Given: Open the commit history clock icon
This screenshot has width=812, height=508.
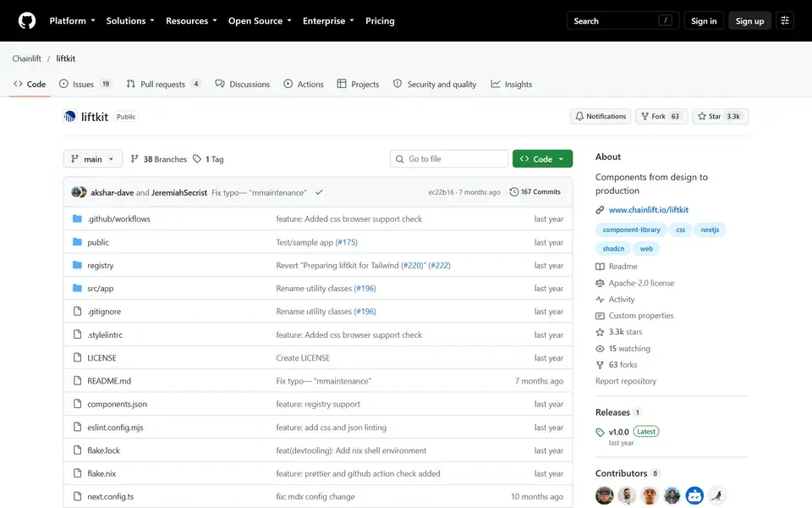Looking at the screenshot, I should [513, 192].
